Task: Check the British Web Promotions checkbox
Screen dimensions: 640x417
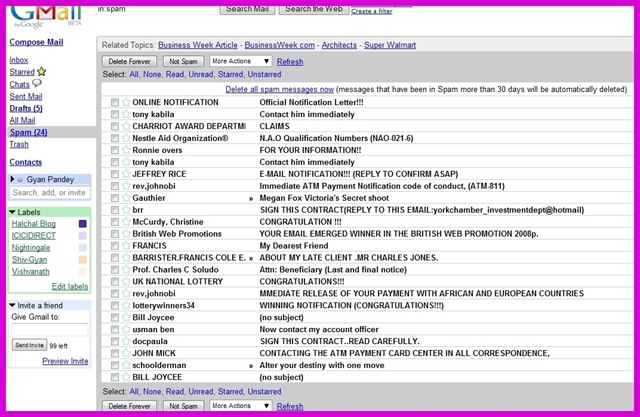Action: tap(115, 234)
